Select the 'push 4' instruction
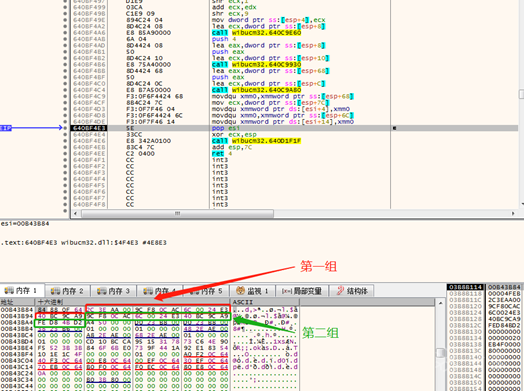The height and width of the screenshot is (391, 524). pos(224,39)
